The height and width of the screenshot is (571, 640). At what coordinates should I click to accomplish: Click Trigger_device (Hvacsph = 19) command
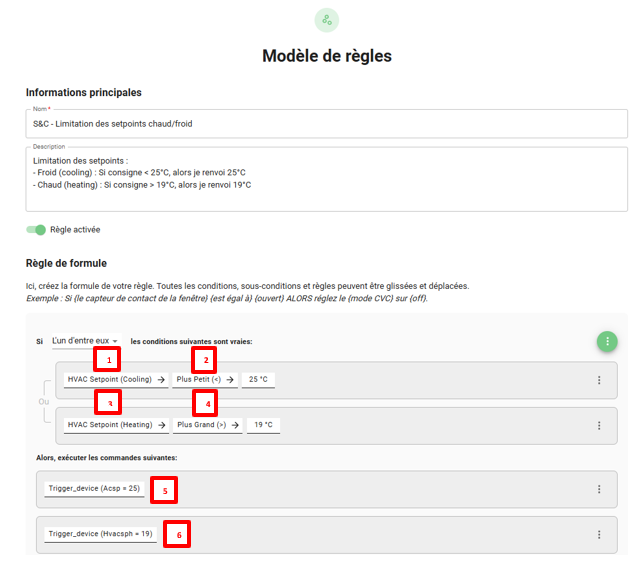click(100, 534)
